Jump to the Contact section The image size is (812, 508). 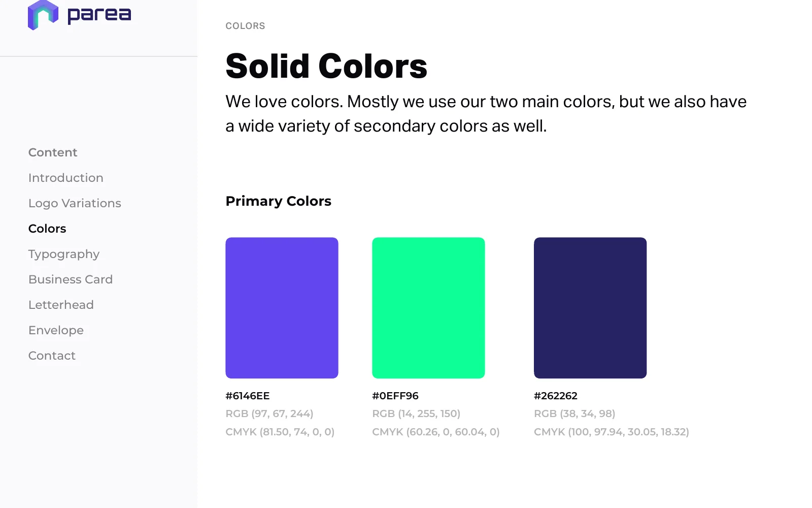pos(52,356)
